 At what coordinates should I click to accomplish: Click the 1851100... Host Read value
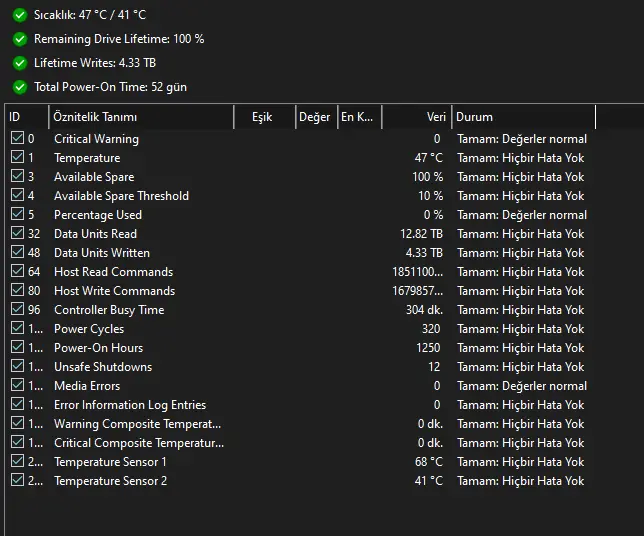pyautogui.click(x=418, y=272)
